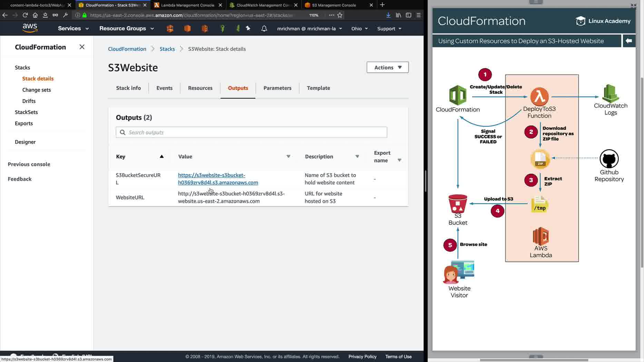
Task: Click the WebsiteURL http value text
Action: (231, 198)
